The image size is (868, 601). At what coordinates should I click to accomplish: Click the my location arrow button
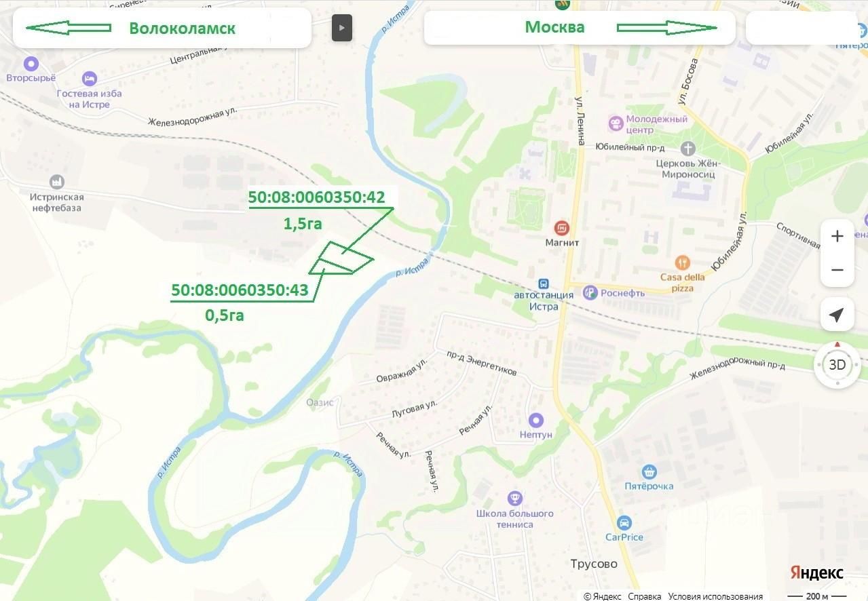click(837, 315)
